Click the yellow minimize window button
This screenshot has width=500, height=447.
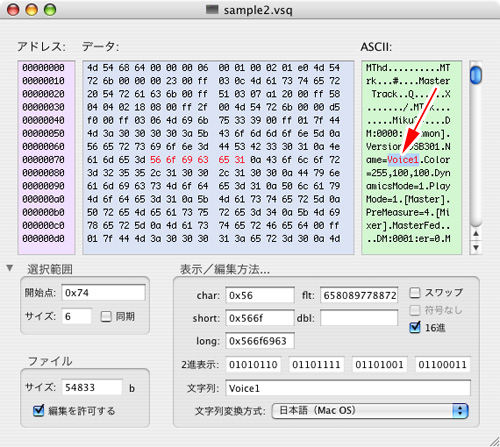click(x=32, y=10)
